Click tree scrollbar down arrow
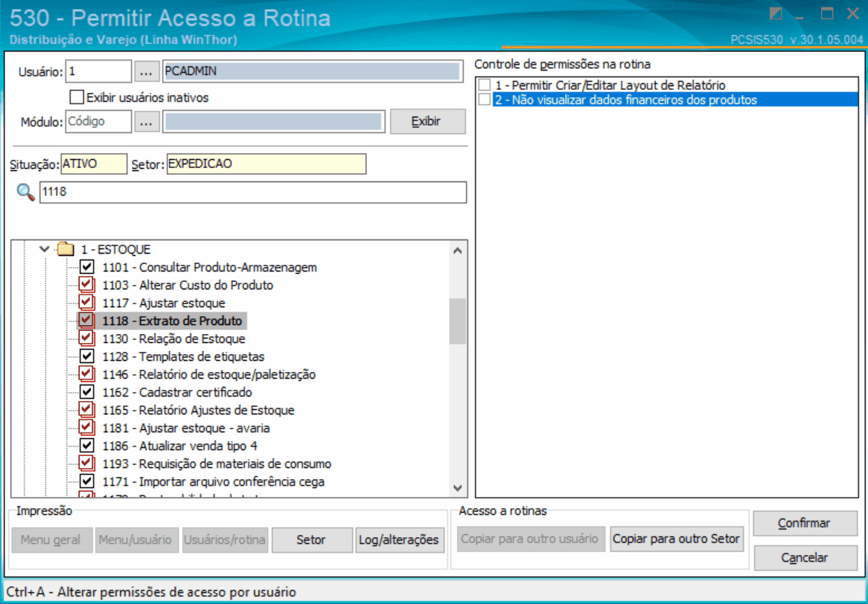868x604 pixels. coord(457,488)
